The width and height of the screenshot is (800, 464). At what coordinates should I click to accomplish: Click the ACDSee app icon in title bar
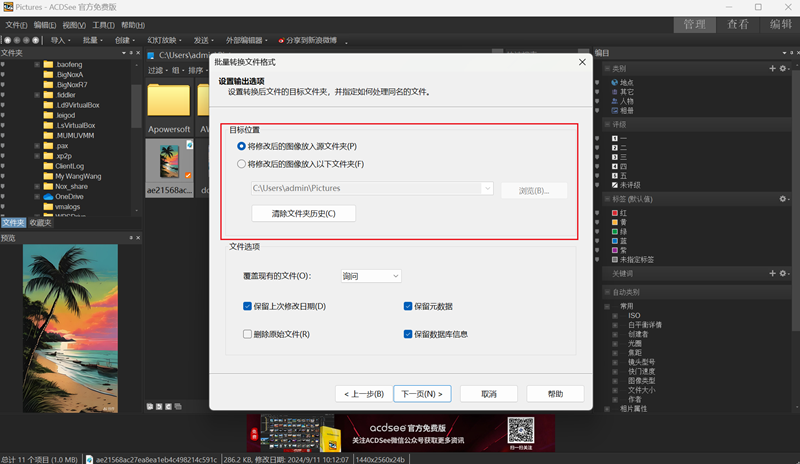8,7
